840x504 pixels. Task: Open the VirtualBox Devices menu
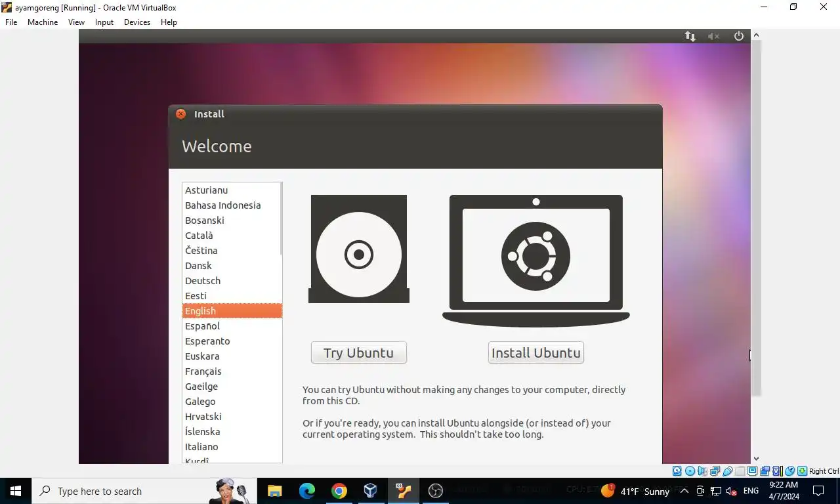pos(137,22)
